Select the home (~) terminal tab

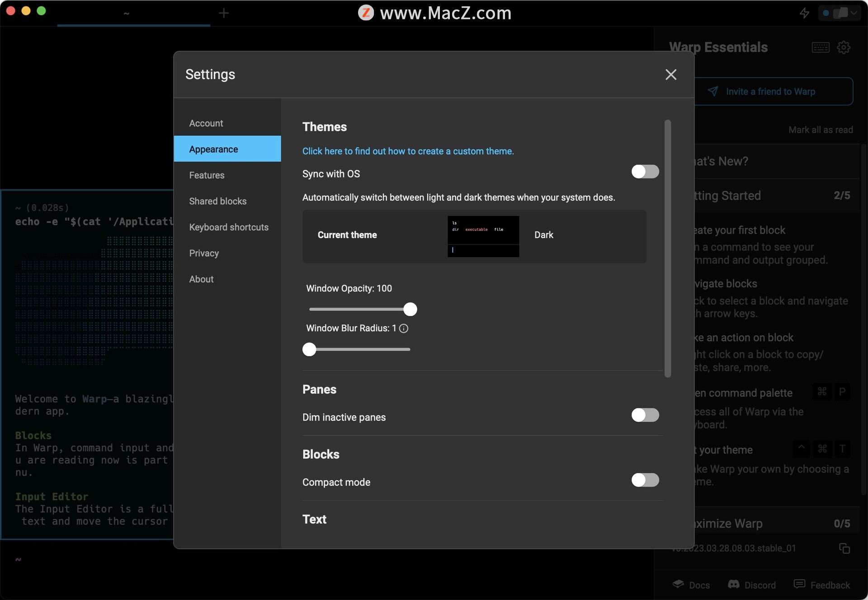pyautogui.click(x=134, y=14)
